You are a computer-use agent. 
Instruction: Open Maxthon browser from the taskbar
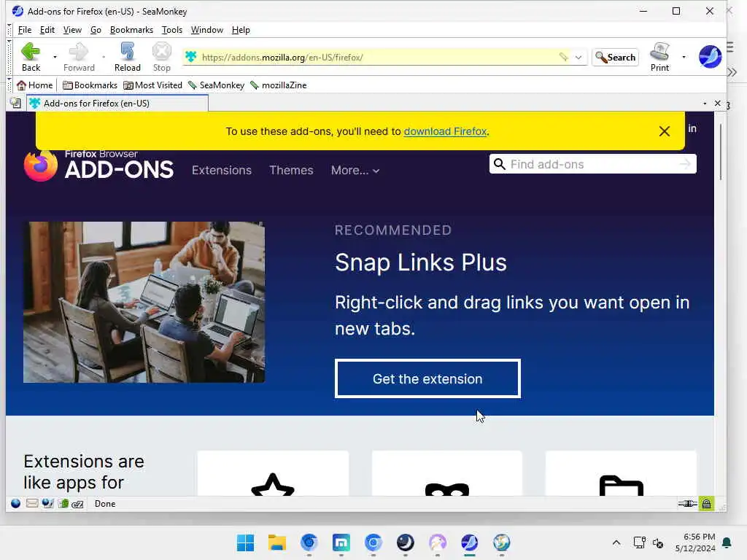[x=341, y=542]
